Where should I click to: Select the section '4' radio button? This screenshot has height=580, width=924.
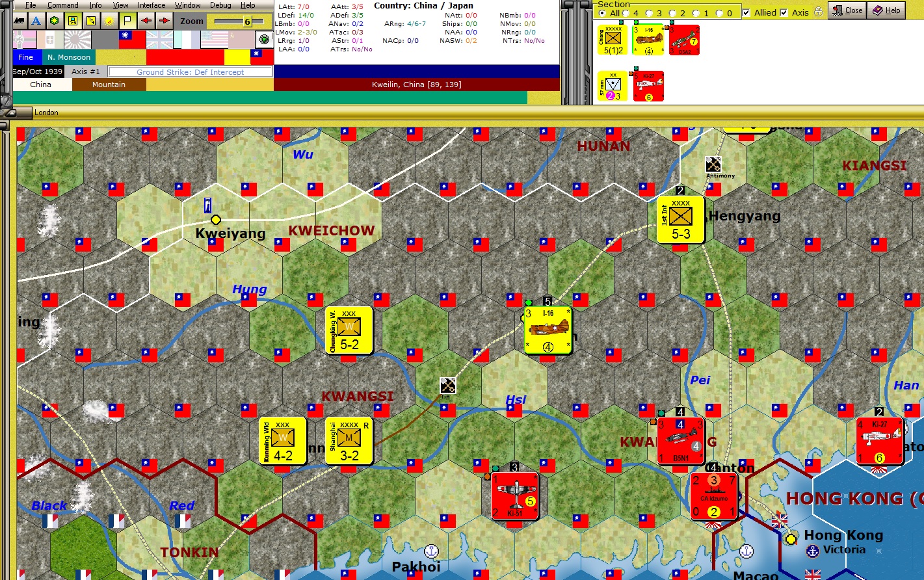pyautogui.click(x=626, y=13)
